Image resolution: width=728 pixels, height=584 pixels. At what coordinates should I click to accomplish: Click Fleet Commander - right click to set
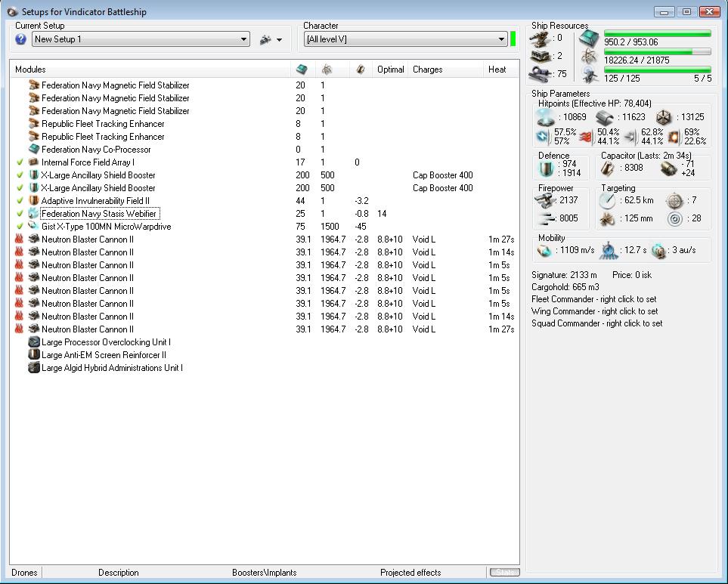tap(594, 299)
